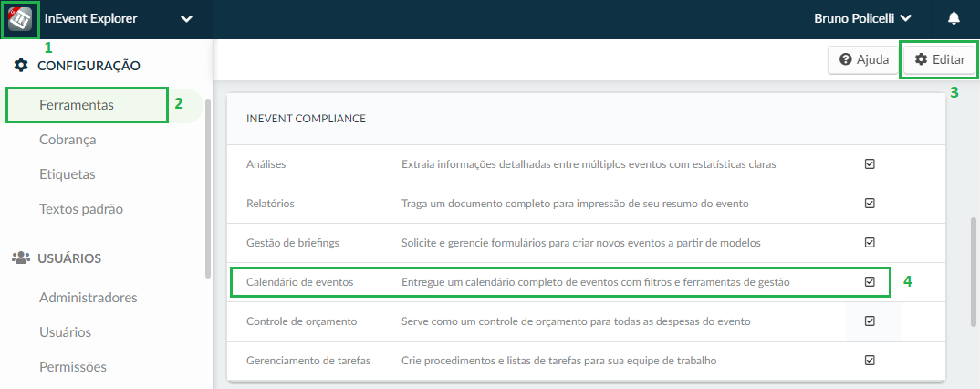Click the Editar button
Image resolution: width=980 pixels, height=389 pixels.
click(x=939, y=60)
